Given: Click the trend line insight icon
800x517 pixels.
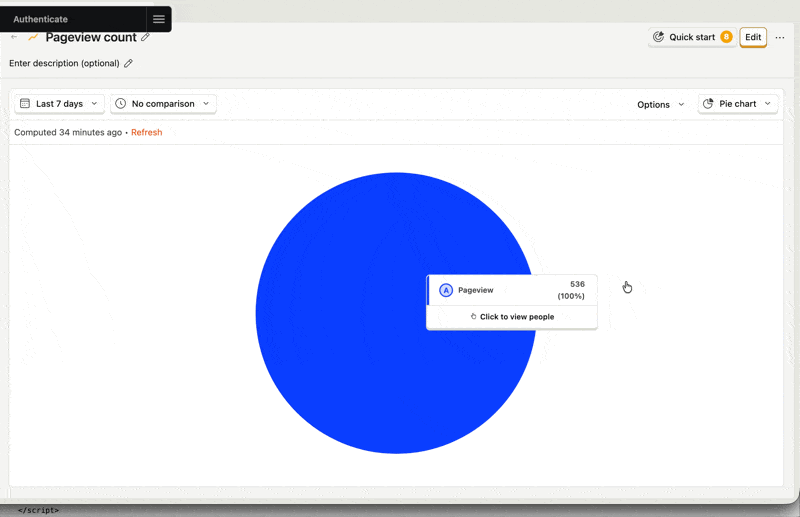Looking at the screenshot, I should pos(33,37).
